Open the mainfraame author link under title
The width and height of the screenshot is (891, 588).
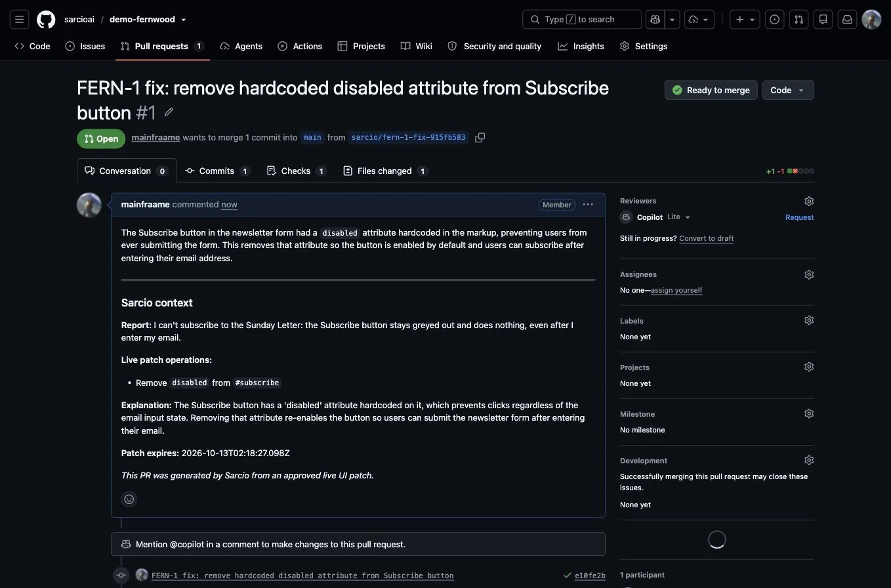[x=155, y=137]
